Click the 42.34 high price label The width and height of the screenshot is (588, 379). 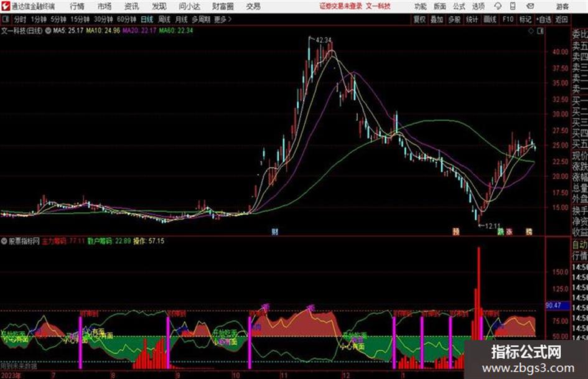(x=324, y=40)
